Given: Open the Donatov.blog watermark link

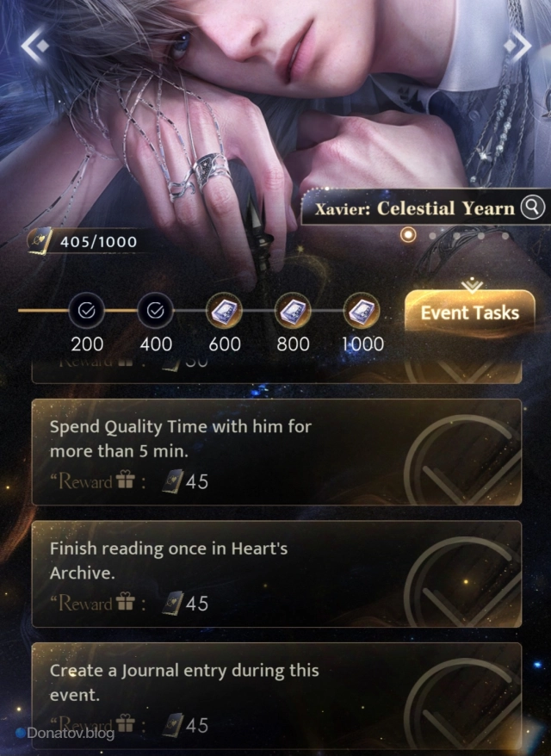Looking at the screenshot, I should tap(65, 734).
